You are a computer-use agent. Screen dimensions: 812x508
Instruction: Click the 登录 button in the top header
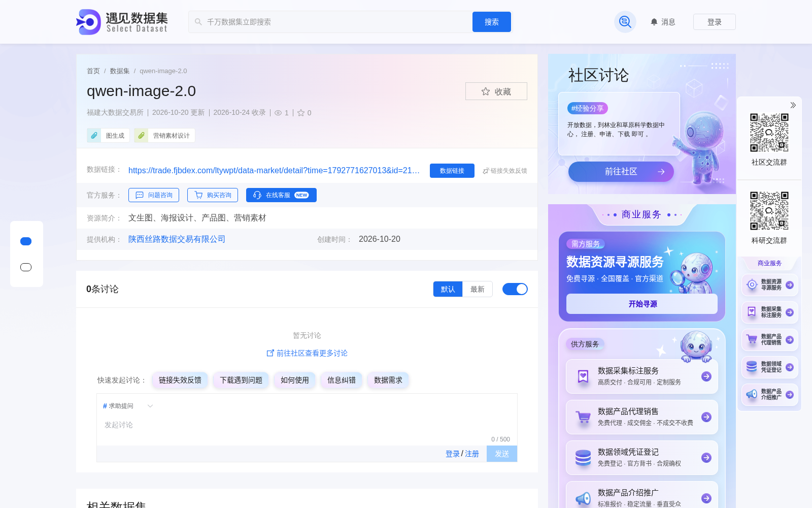[715, 22]
